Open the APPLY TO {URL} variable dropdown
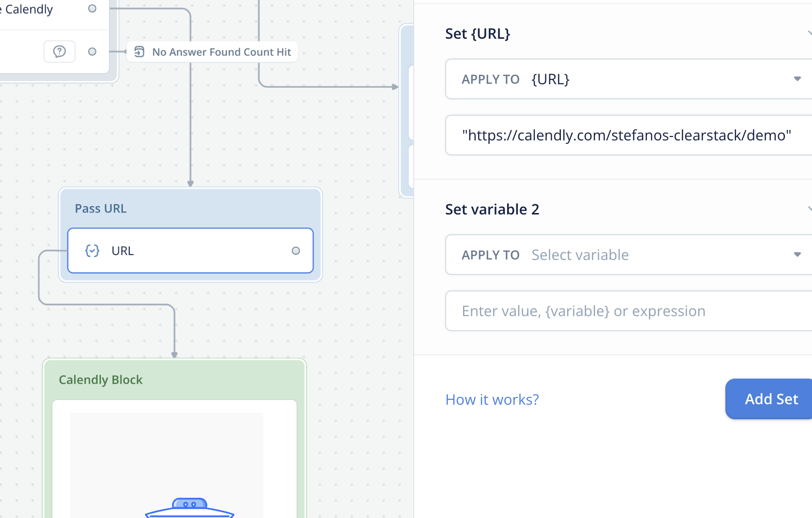The height and width of the screenshot is (518, 812). tap(629, 79)
